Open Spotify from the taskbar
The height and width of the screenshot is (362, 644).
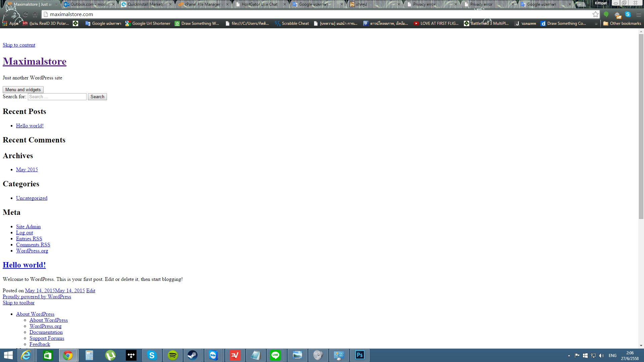[173, 355]
